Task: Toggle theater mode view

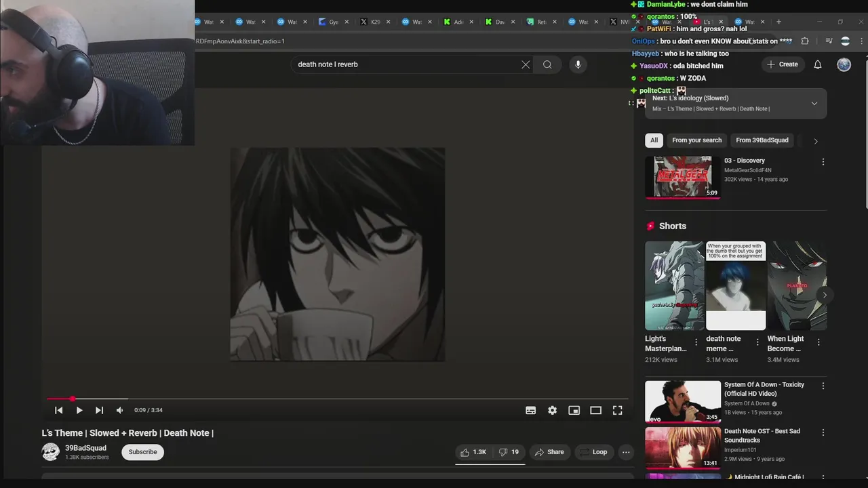Action: point(596,410)
